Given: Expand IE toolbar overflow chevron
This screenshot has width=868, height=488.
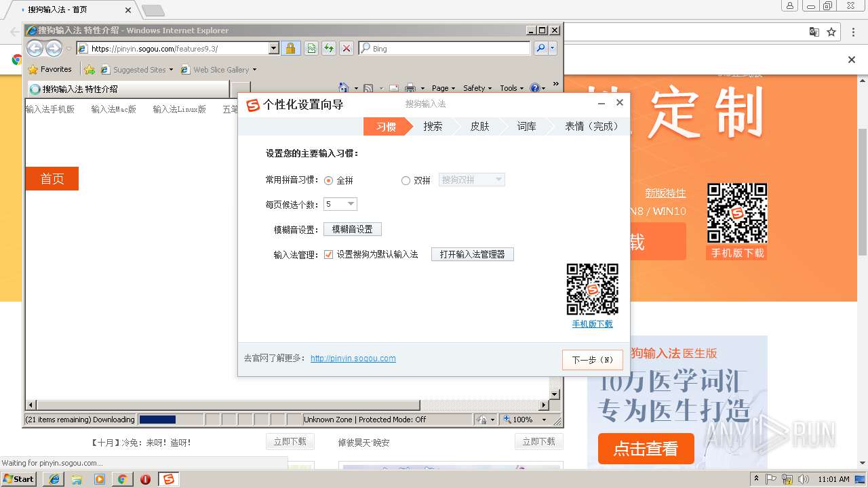Looking at the screenshot, I should pyautogui.click(x=555, y=85).
